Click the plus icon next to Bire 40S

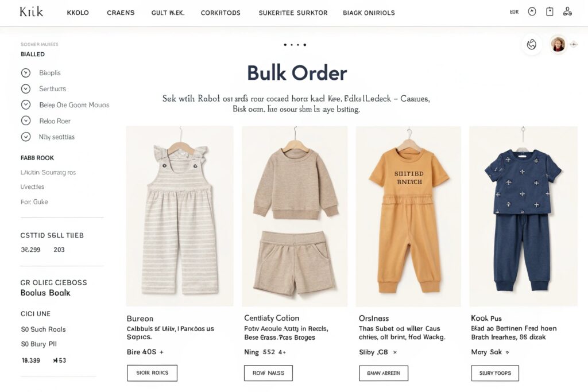pyautogui.click(x=161, y=352)
